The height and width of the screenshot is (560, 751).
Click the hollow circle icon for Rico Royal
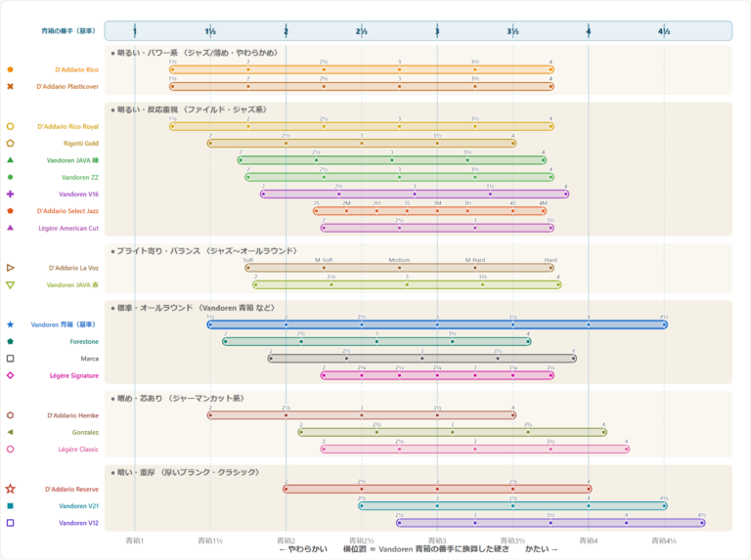pos(10,126)
